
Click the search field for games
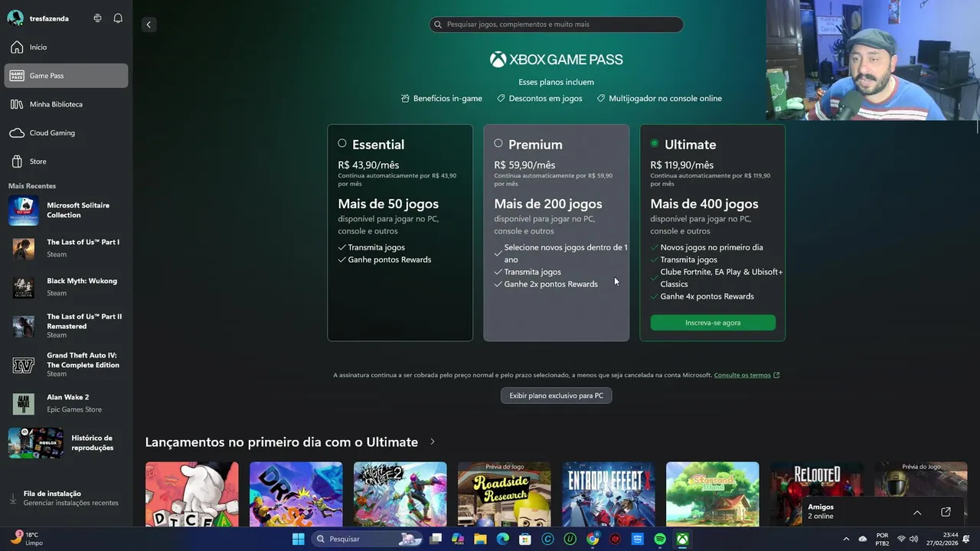click(556, 24)
